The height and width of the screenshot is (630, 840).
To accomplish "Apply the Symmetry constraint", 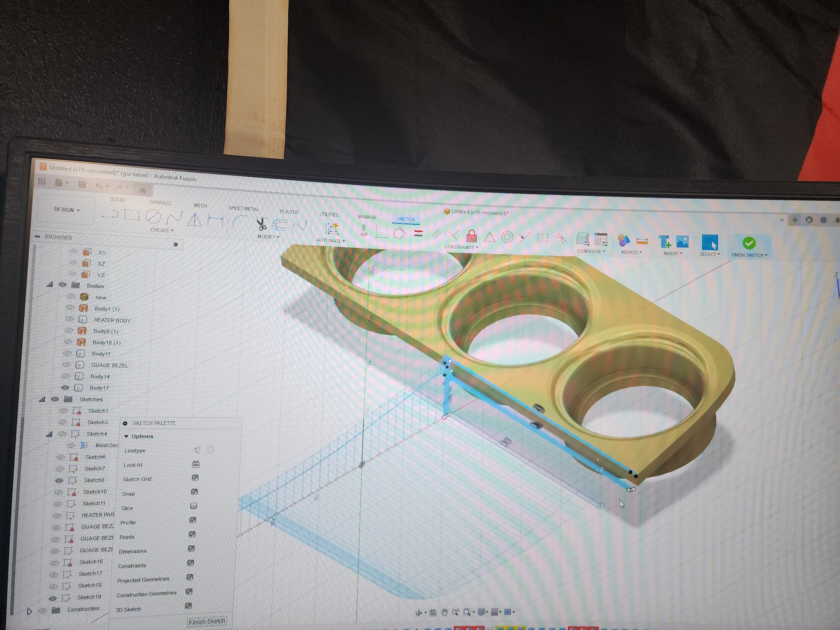I will point(543,239).
